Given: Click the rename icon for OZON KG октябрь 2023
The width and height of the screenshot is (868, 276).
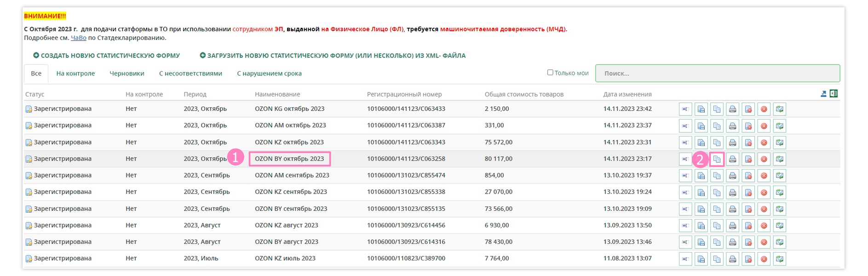Looking at the screenshot, I should point(685,109).
